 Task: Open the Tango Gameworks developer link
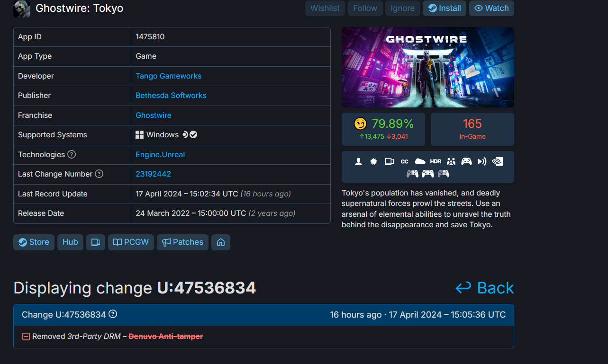click(x=168, y=76)
